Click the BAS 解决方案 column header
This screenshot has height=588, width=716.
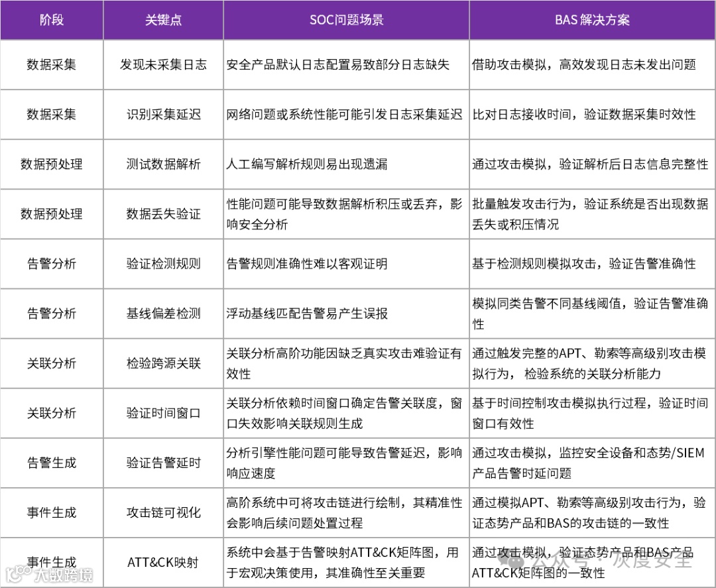[x=592, y=20]
